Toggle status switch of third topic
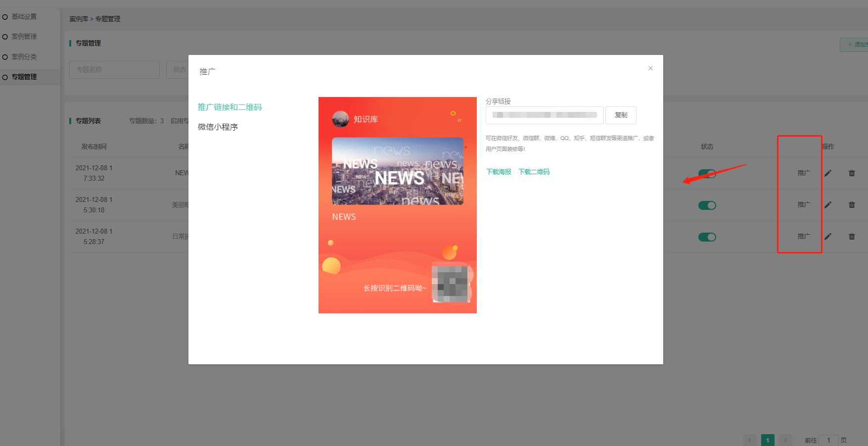 707,237
